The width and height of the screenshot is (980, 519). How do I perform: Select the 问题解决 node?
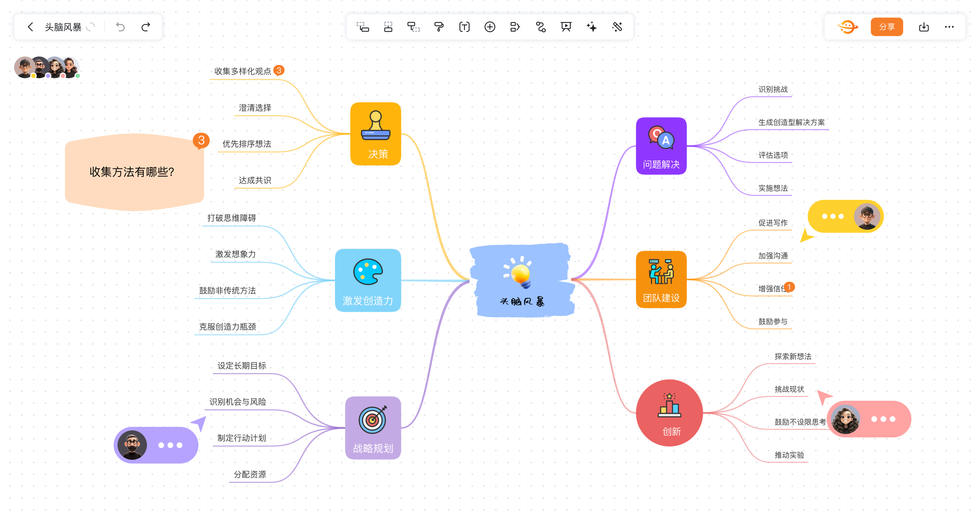point(661,146)
